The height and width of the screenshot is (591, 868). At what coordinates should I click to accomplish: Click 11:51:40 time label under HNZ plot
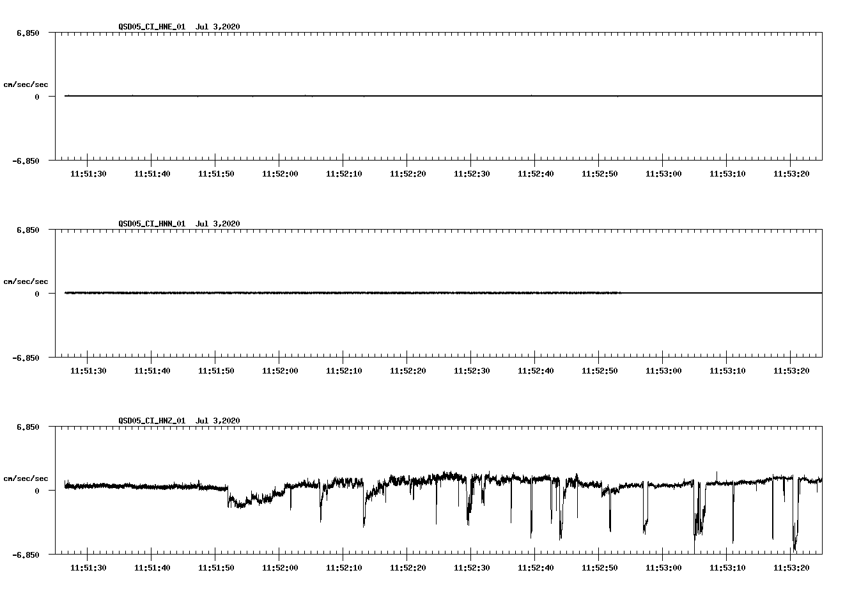click(152, 568)
